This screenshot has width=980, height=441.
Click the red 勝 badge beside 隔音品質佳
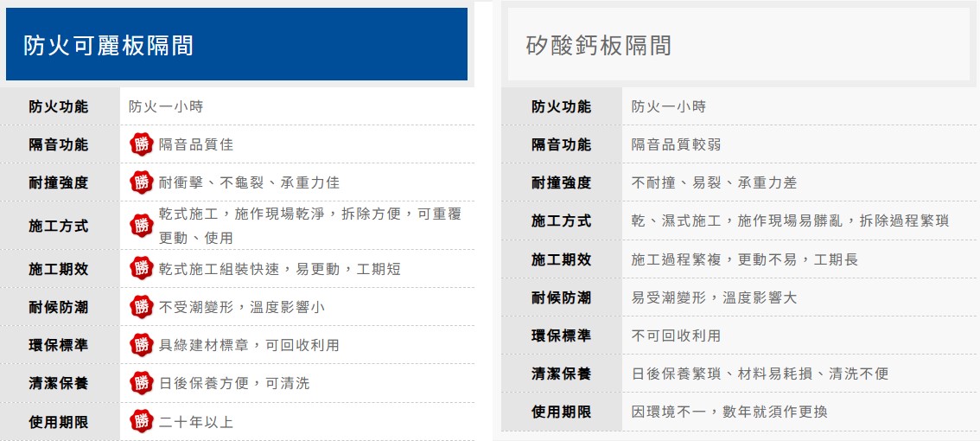[x=141, y=144]
